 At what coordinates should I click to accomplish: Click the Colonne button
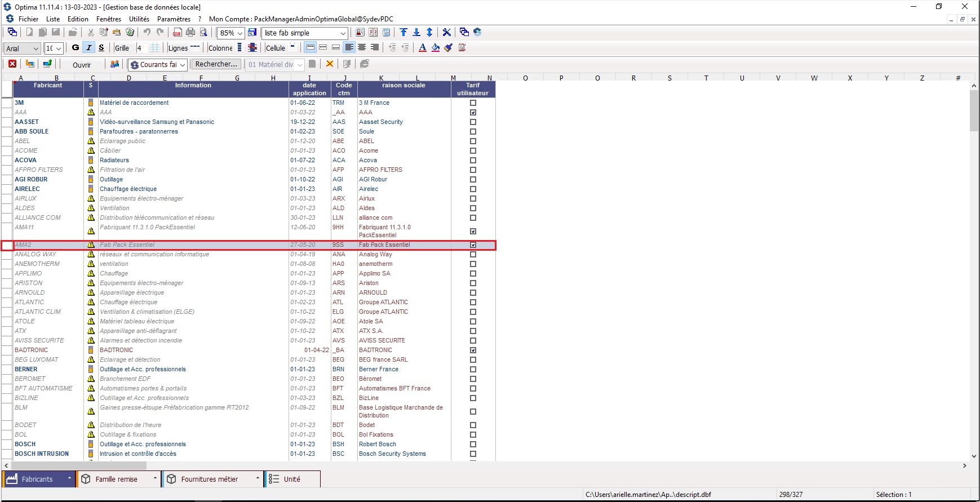[x=220, y=48]
